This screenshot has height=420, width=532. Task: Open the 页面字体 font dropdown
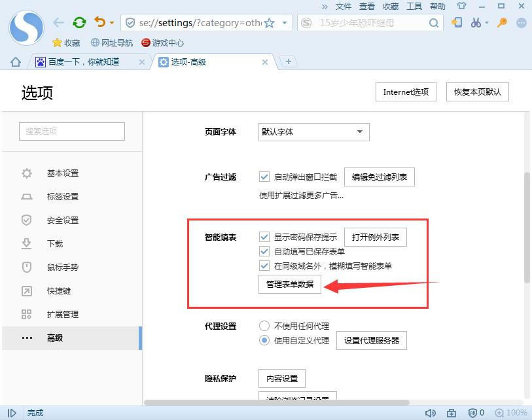pos(314,132)
